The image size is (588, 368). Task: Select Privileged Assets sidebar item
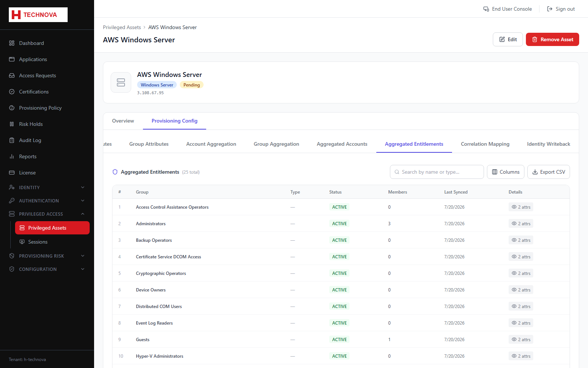pos(52,228)
